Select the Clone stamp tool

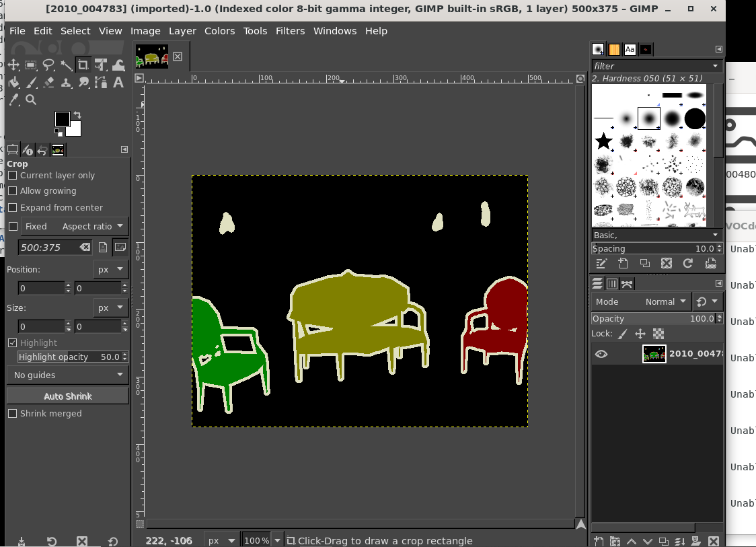click(66, 83)
